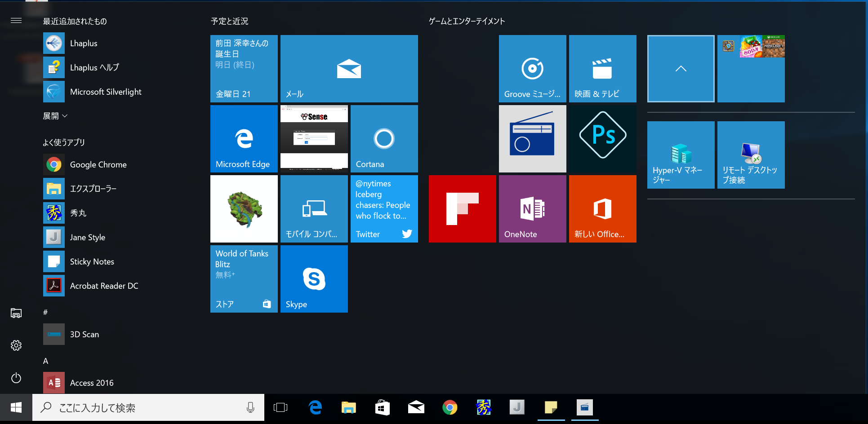Launch the 秀丸 editor icon
The width and height of the screenshot is (868, 424).
(x=54, y=213)
